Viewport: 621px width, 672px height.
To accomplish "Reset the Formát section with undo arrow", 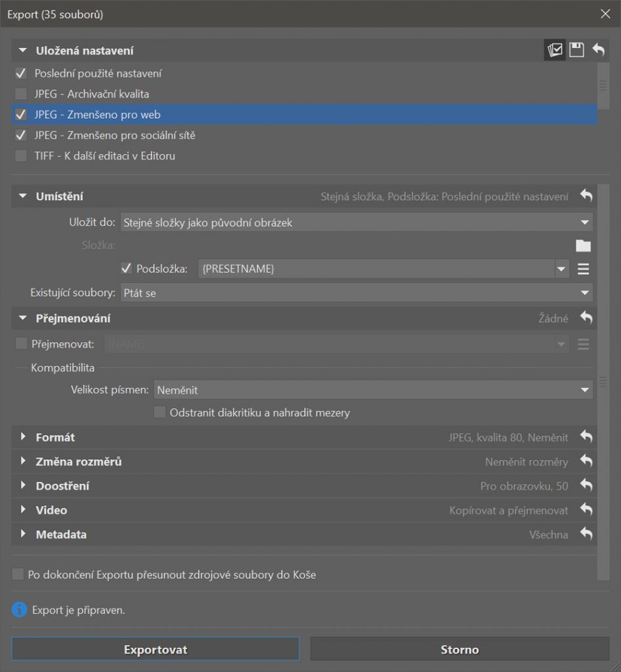I will point(586,437).
